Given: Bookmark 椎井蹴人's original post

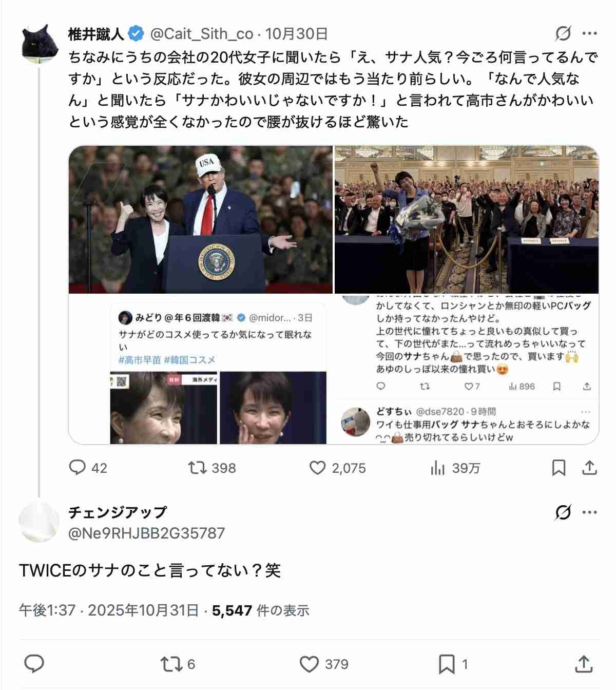Looking at the screenshot, I should coord(559,468).
